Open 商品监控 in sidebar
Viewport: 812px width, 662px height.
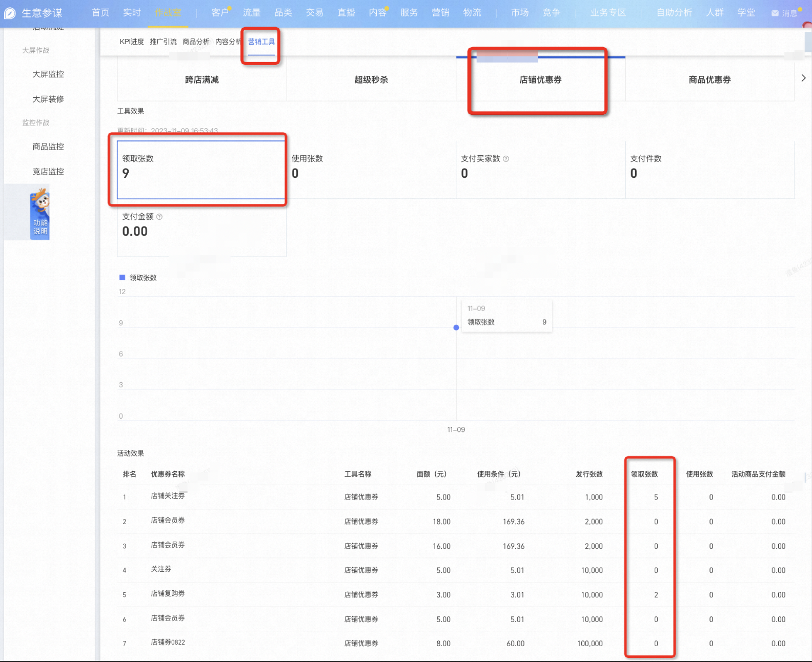tap(48, 147)
